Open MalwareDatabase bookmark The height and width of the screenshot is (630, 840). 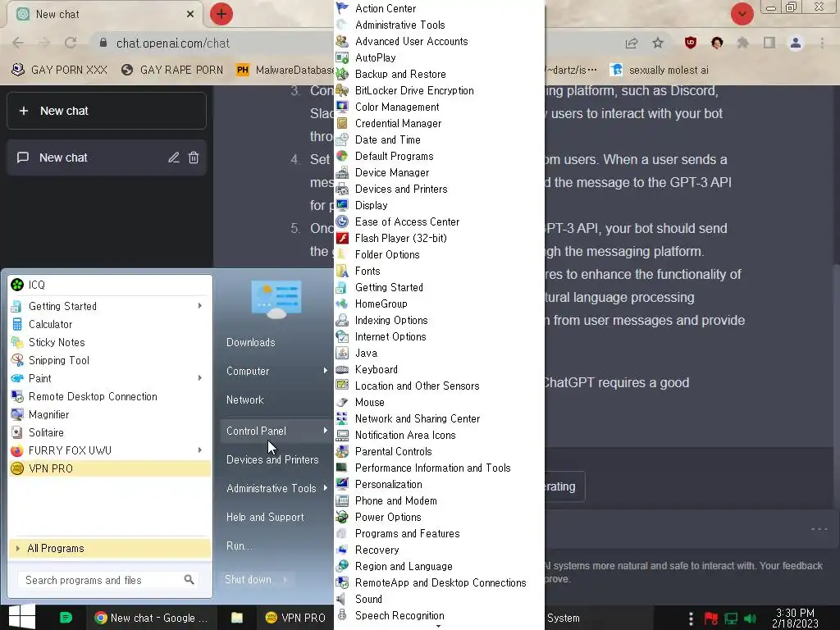(x=285, y=71)
